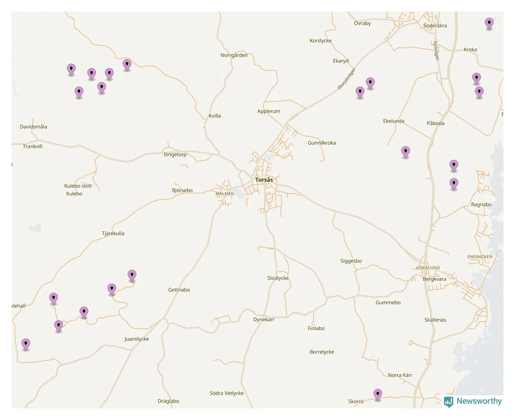Click the map marker northeast of Kroka
Viewport: 515px width, 420px height.
tap(489, 23)
